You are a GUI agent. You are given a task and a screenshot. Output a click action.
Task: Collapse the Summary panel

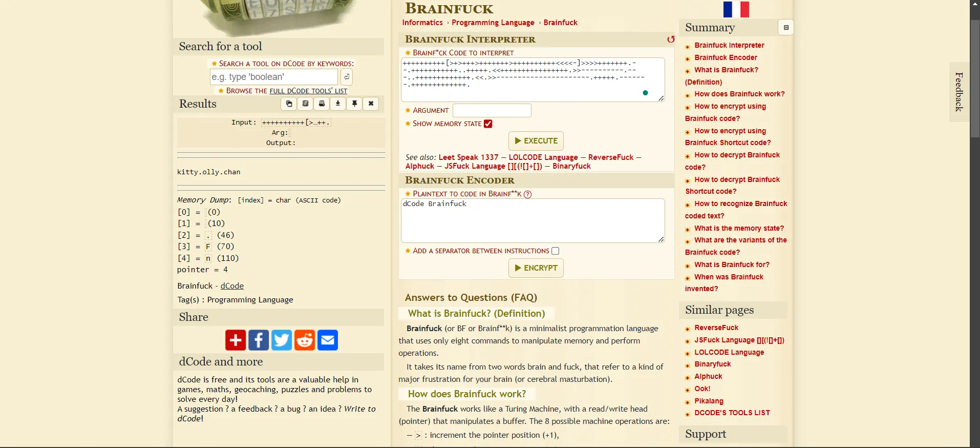tap(785, 28)
